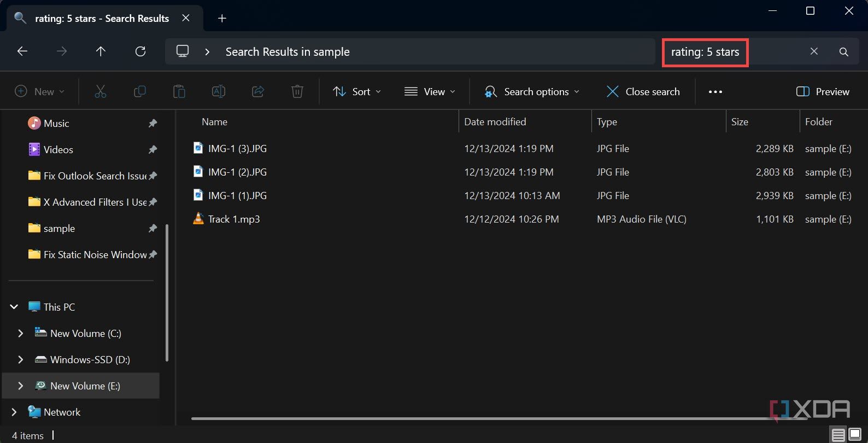
Task: Switch to Details view in status bar
Action: point(838,435)
